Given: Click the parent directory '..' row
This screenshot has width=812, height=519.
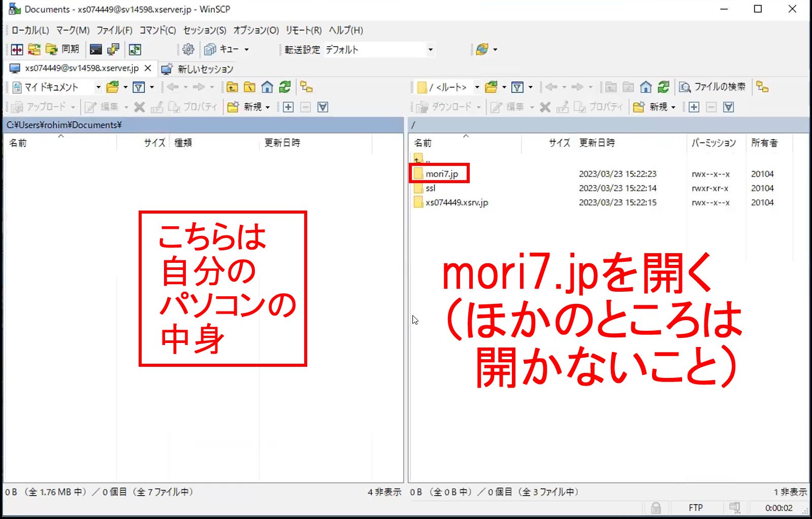Looking at the screenshot, I should coord(422,158).
